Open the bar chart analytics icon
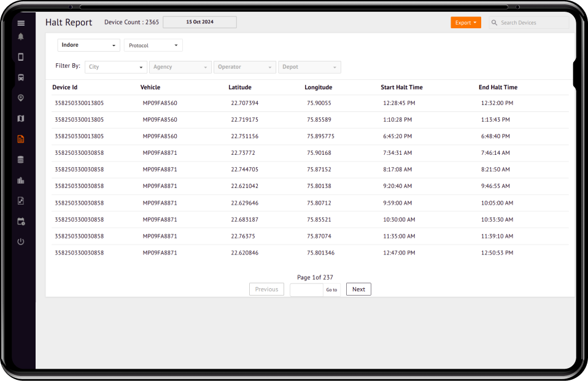The height and width of the screenshot is (381, 588). click(21, 181)
